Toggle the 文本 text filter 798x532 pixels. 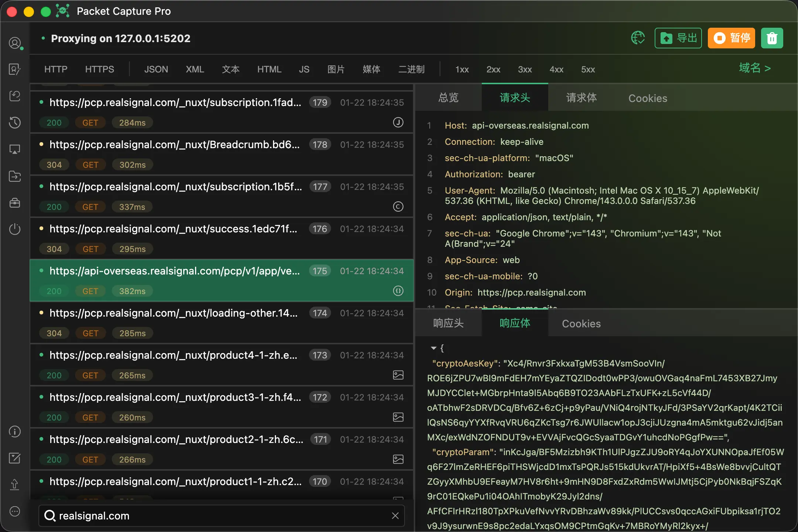pos(231,69)
